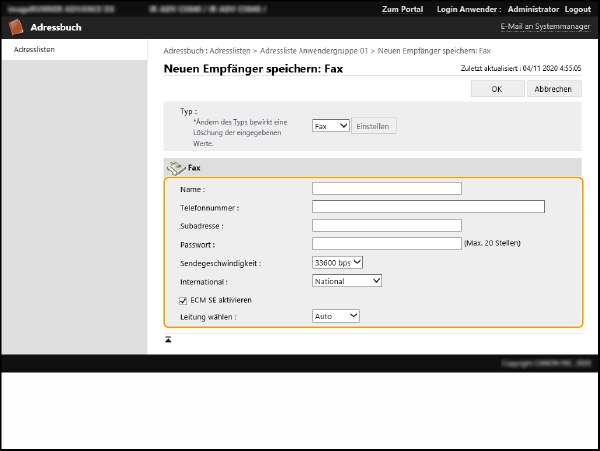Click the Subadresse input field
This screenshot has width=600, height=451.
387,225
